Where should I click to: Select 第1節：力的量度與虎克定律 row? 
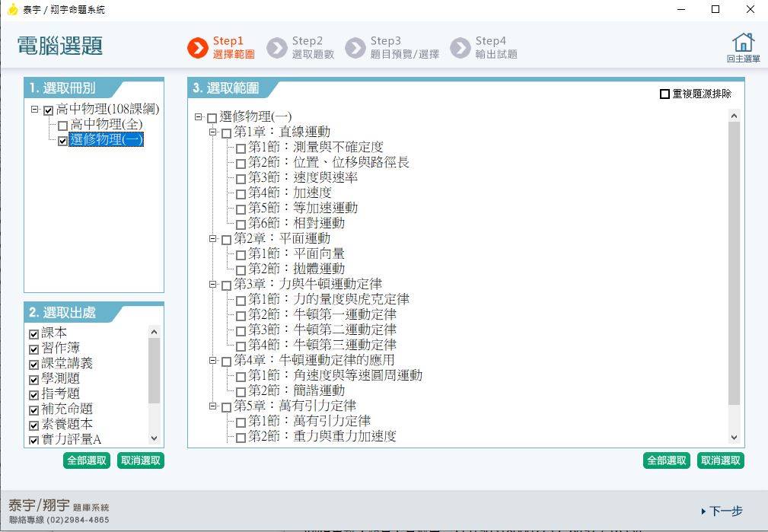[x=329, y=299]
